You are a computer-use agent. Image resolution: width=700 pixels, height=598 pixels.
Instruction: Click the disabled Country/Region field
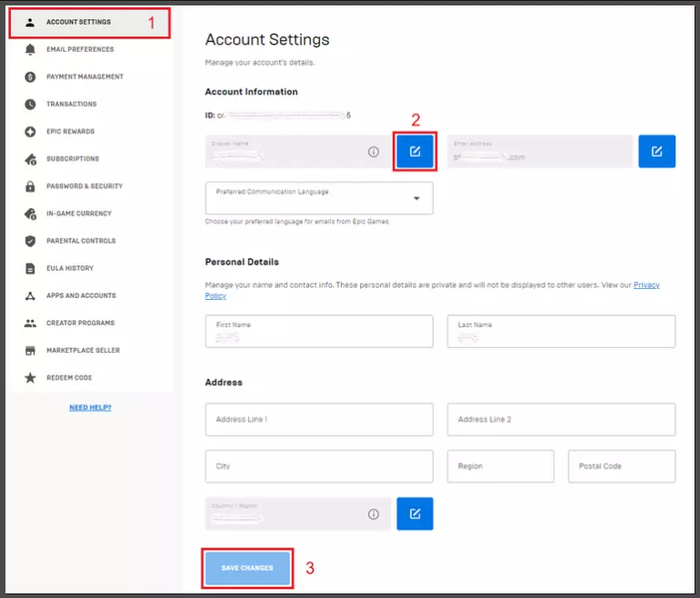298,513
